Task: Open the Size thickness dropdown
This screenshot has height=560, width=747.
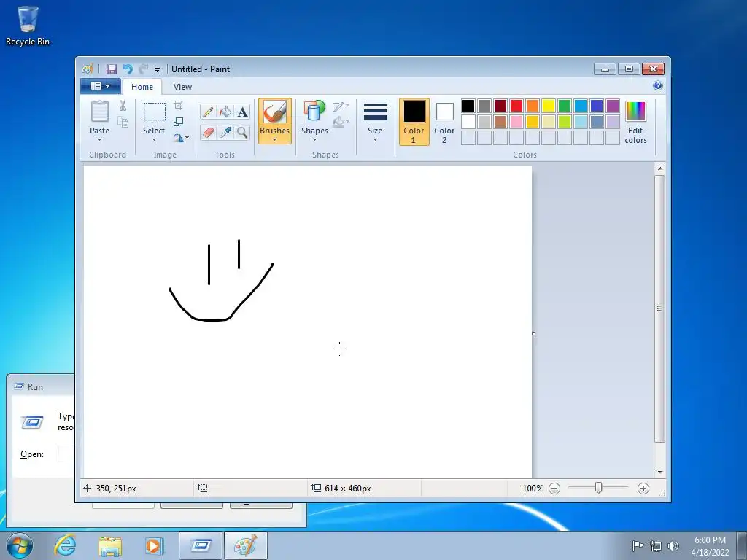Action: tap(375, 122)
